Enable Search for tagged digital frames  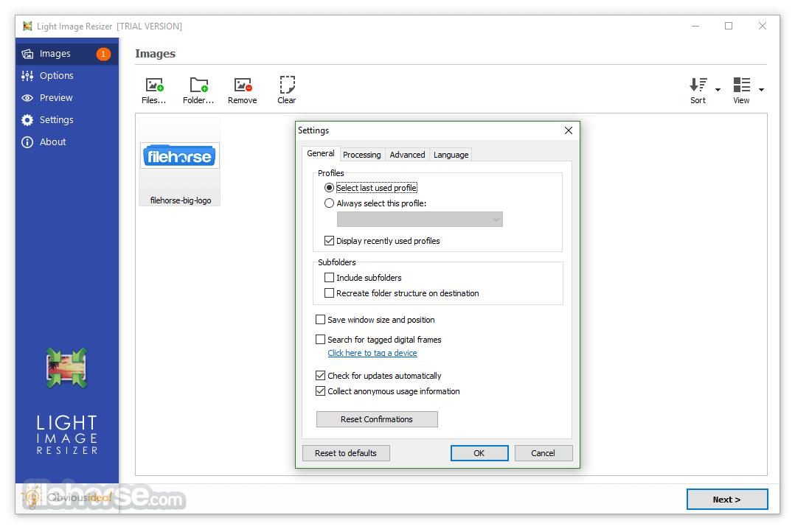(x=320, y=340)
